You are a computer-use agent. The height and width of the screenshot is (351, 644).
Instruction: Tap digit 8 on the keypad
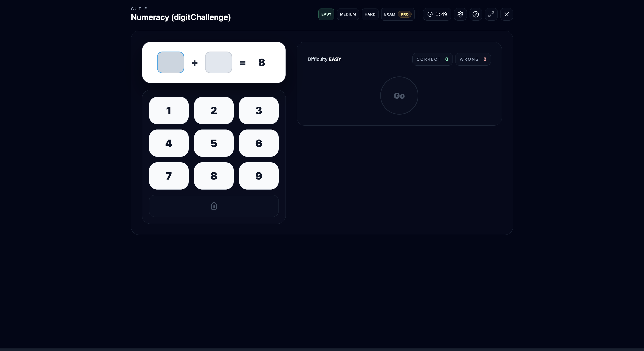click(x=214, y=176)
